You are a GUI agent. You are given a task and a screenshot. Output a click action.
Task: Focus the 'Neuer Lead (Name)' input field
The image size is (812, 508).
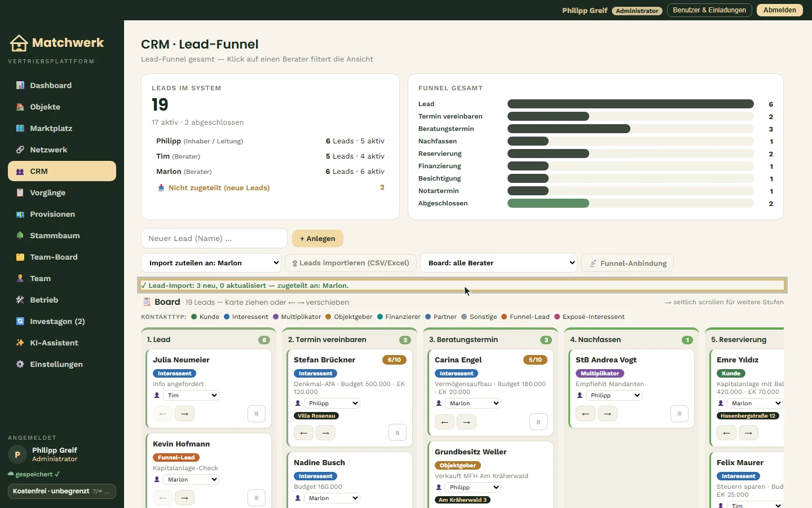coord(214,238)
